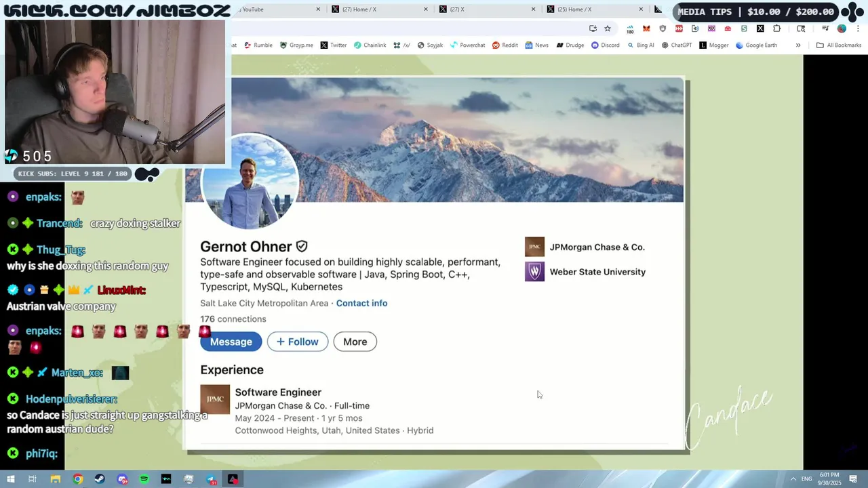This screenshot has height=488, width=868.
Task: Open File Explorer from the taskbar
Action: [x=55, y=479]
